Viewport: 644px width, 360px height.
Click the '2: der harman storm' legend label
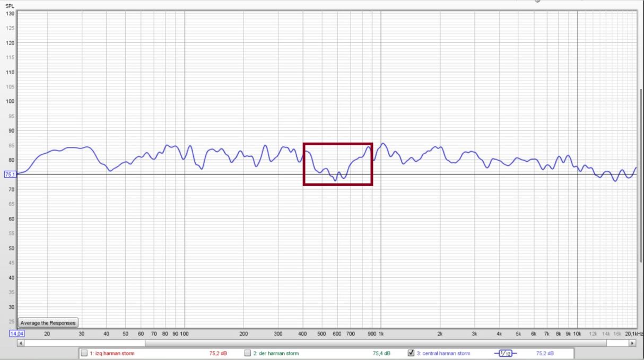pos(276,354)
